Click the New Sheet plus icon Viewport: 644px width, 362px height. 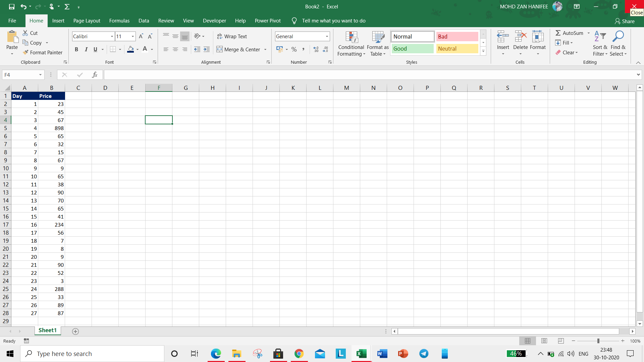tap(75, 331)
